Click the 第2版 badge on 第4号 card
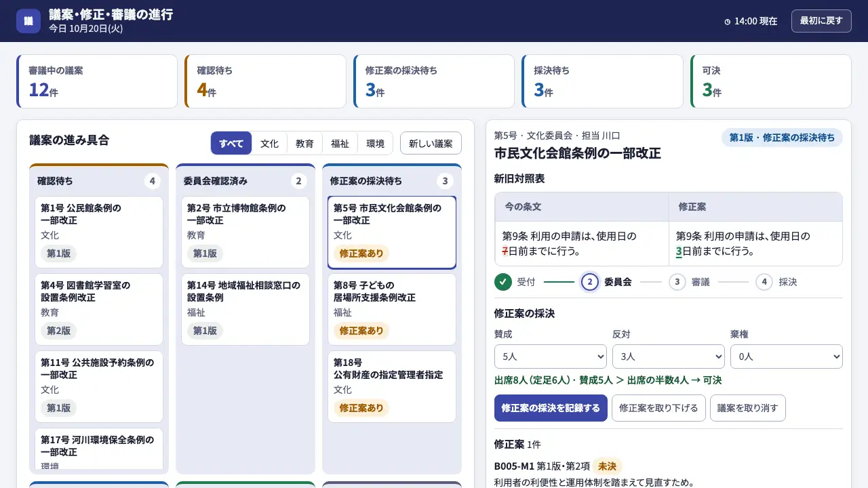Image resolution: width=868 pixels, height=488 pixels. (x=58, y=331)
